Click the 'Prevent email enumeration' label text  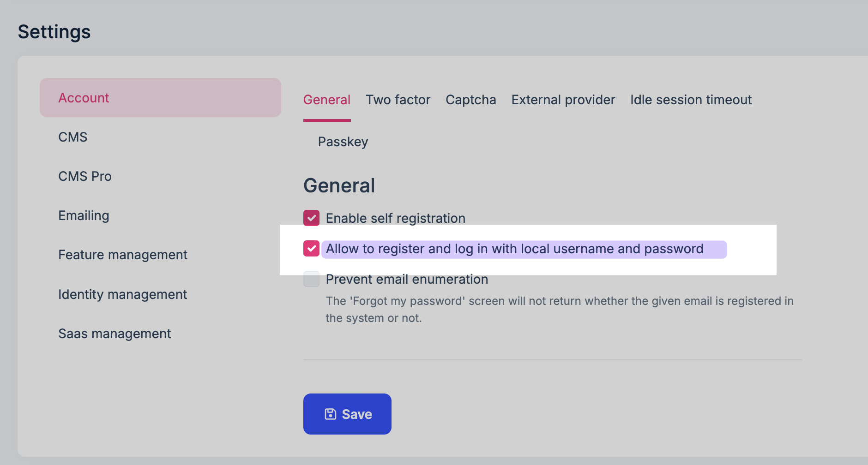coord(407,279)
